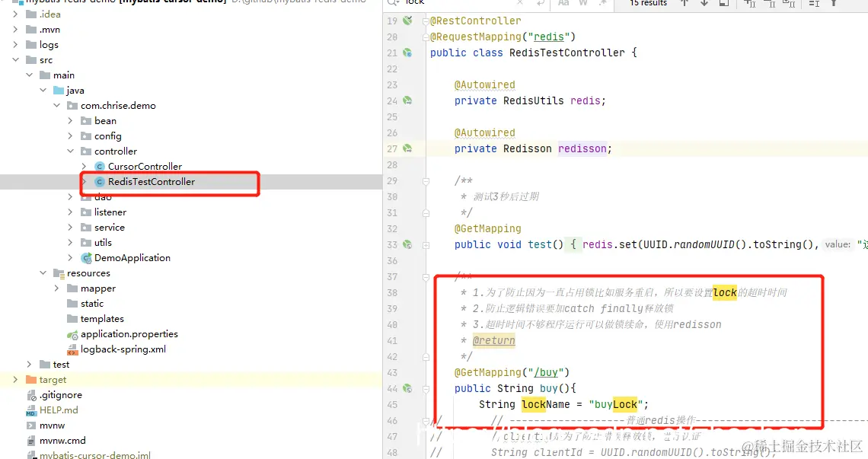The width and height of the screenshot is (868, 459).
Task: Click the lockName variable on line 45
Action: (x=546, y=405)
